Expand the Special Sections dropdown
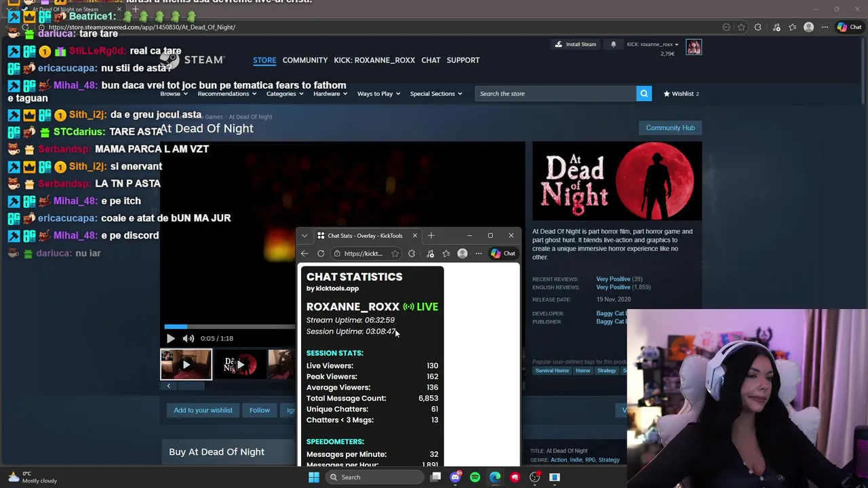The width and height of the screenshot is (868, 488). pos(435,94)
